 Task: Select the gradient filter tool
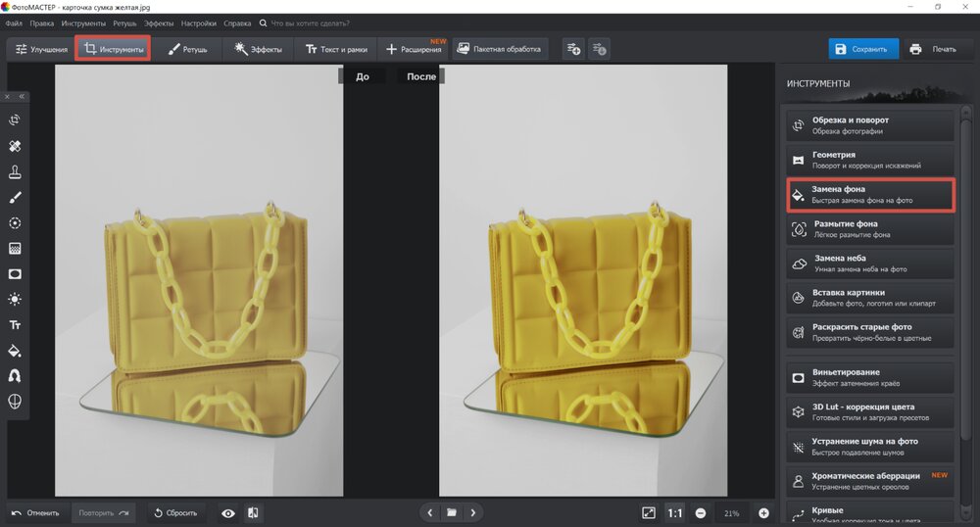click(x=15, y=249)
